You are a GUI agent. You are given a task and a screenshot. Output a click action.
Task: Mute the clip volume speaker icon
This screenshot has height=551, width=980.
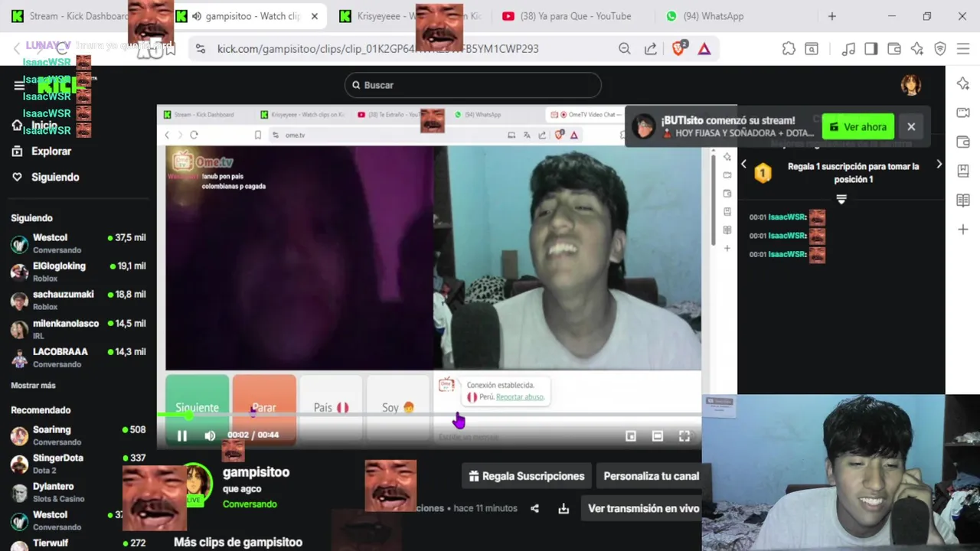pyautogui.click(x=210, y=435)
